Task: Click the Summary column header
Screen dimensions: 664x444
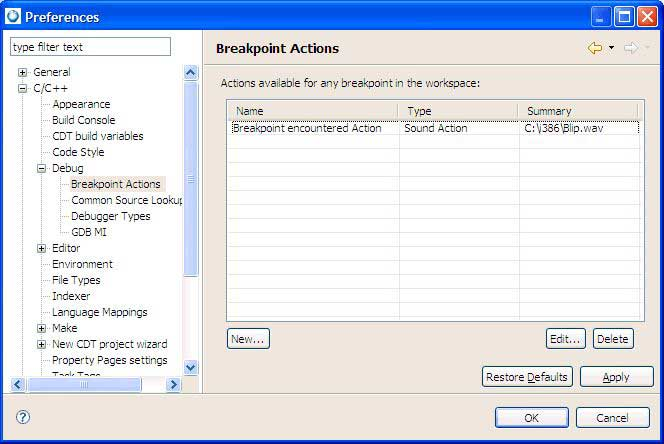Action: 577,111
